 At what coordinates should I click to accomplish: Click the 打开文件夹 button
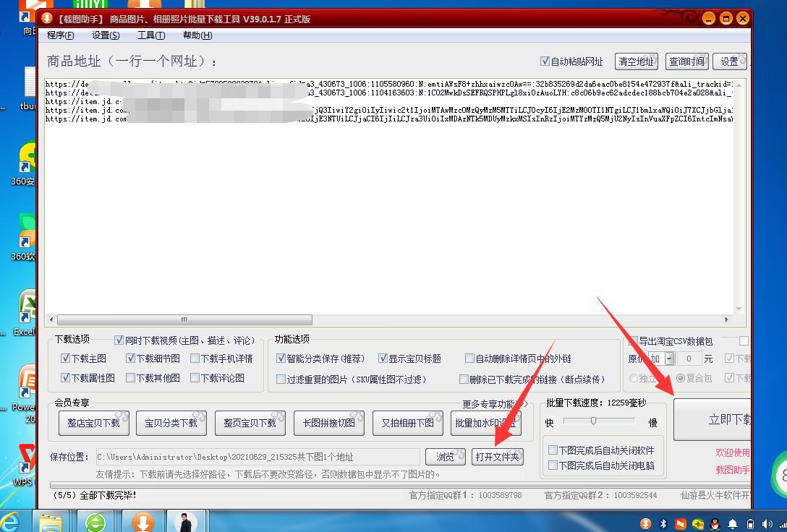[497, 456]
